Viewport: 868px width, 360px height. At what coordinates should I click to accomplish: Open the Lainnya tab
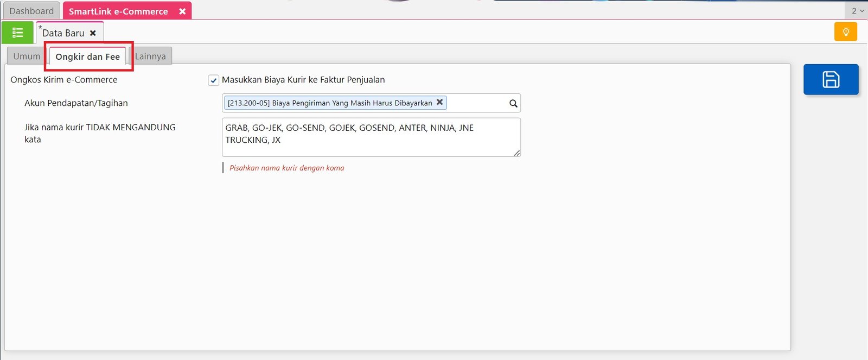coord(150,56)
